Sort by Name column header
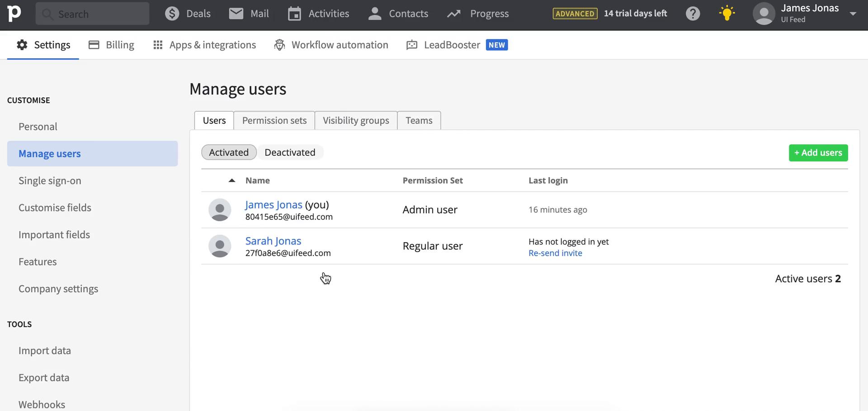The height and width of the screenshot is (411, 868). tap(258, 180)
